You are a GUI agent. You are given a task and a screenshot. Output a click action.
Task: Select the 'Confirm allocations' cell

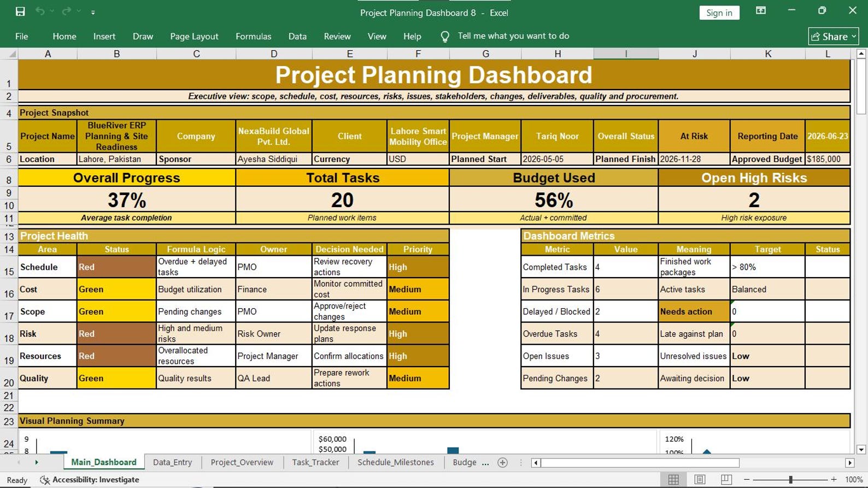coord(350,356)
